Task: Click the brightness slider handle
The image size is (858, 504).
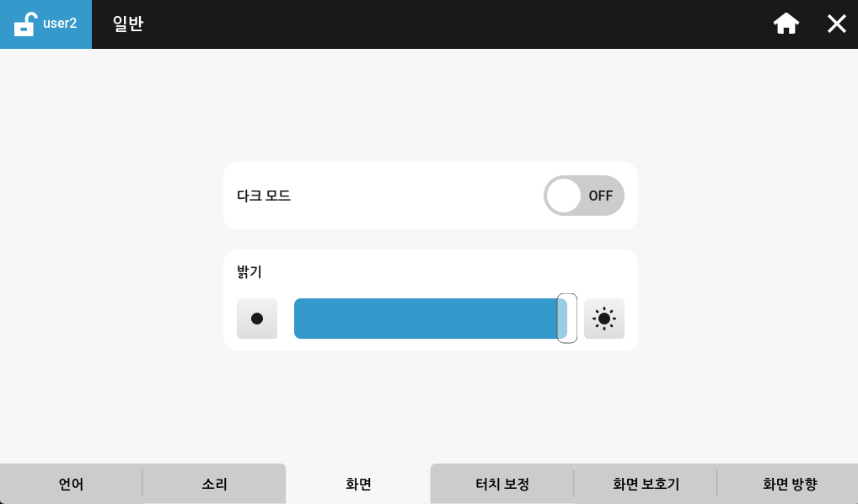Action: [x=567, y=319]
